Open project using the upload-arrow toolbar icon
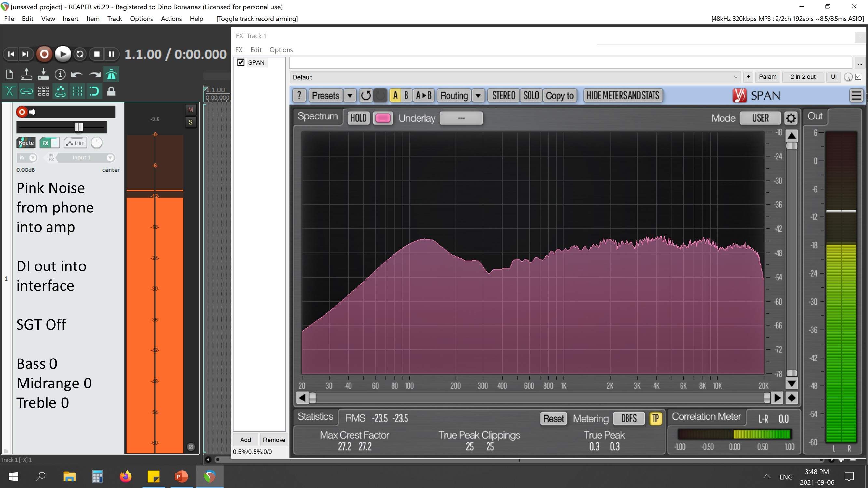The image size is (868, 488). [x=26, y=74]
